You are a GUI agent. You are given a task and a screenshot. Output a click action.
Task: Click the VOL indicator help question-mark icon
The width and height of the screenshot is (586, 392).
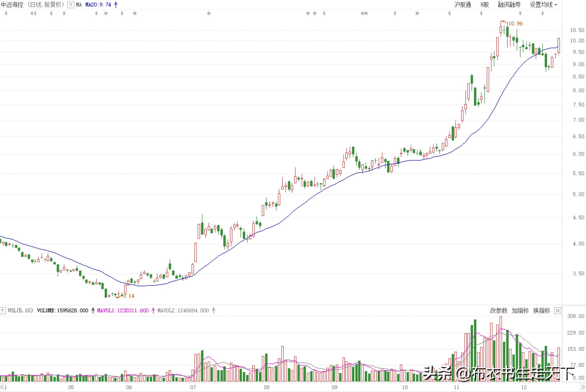(x=3, y=311)
